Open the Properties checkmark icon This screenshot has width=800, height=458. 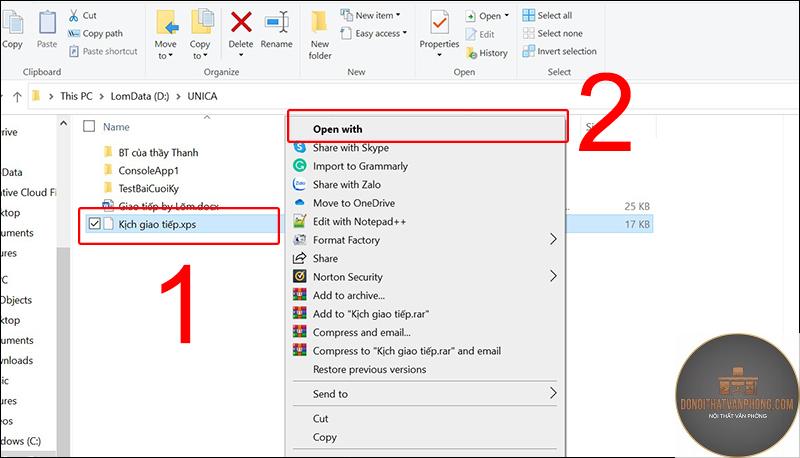439,23
